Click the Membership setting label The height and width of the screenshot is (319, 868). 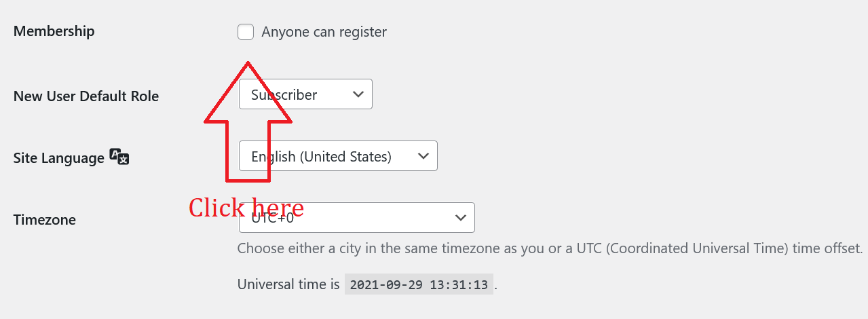click(54, 31)
